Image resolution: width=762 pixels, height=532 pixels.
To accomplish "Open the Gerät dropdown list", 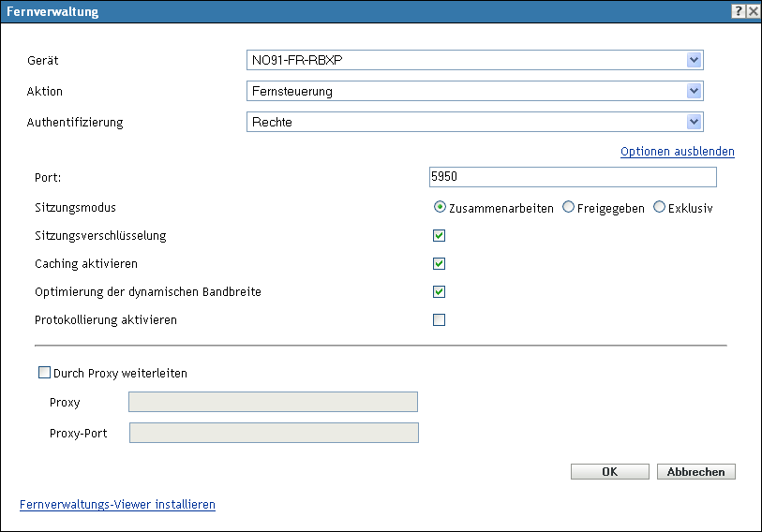I will pos(694,61).
